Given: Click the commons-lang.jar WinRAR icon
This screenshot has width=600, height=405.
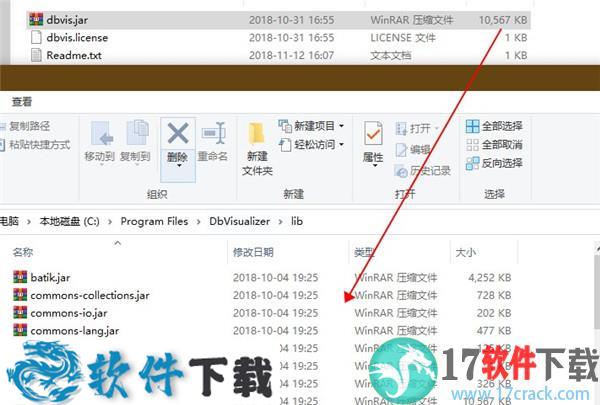Looking at the screenshot, I should coord(20,330).
